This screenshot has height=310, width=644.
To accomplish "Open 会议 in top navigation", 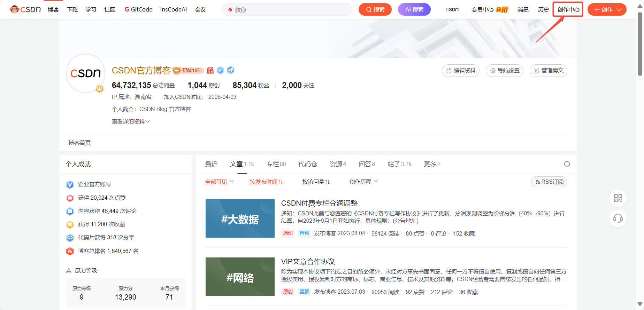I will click(200, 9).
